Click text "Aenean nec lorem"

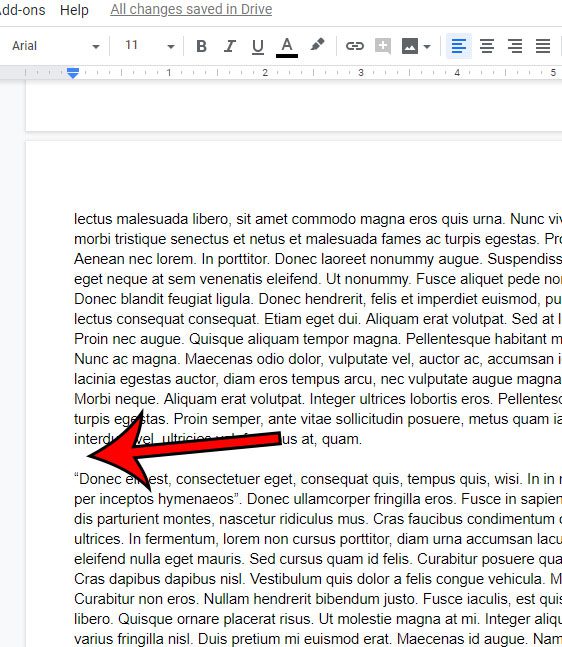[134, 259]
